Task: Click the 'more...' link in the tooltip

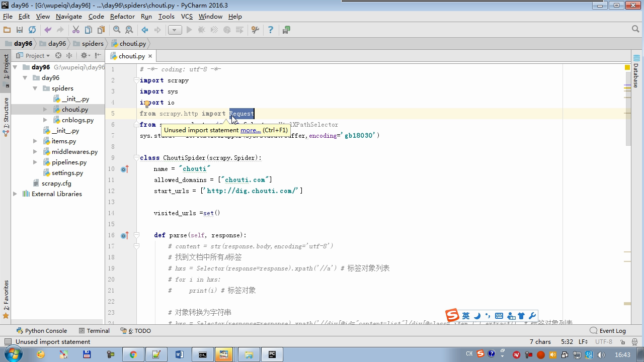Action: pyautogui.click(x=251, y=130)
